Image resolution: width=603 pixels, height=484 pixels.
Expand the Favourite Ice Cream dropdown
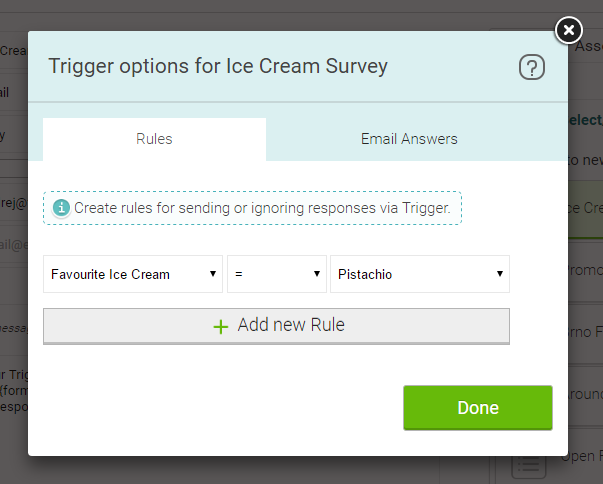click(x=133, y=274)
